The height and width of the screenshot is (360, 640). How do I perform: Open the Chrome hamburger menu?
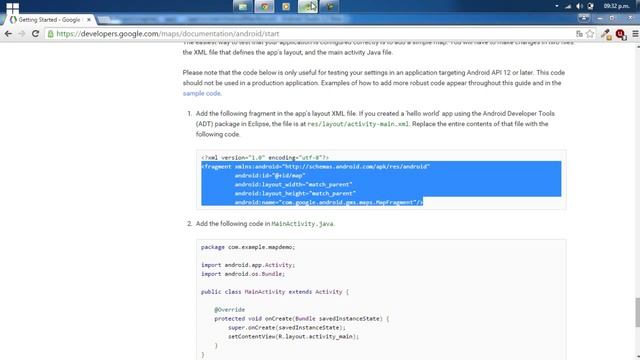click(635, 34)
